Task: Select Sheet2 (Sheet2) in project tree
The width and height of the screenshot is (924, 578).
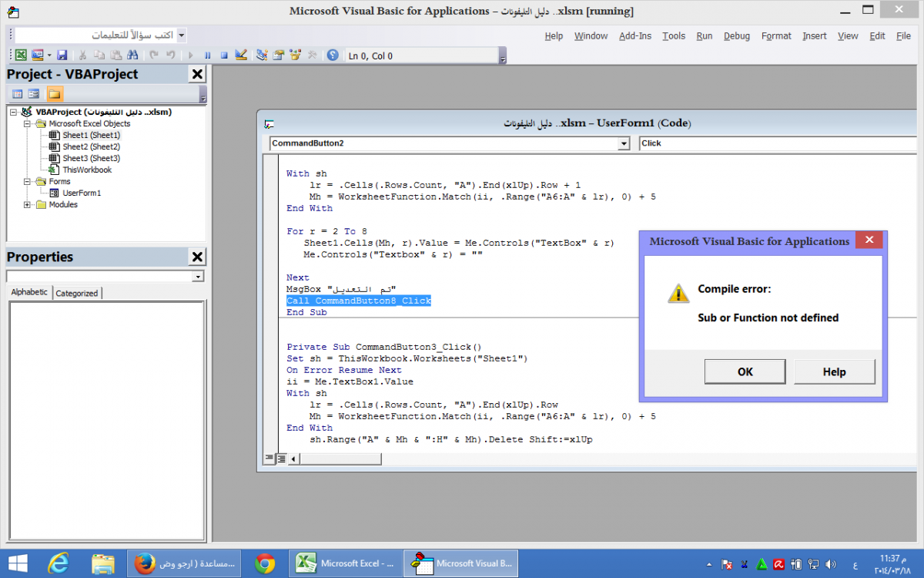Action: click(92, 146)
